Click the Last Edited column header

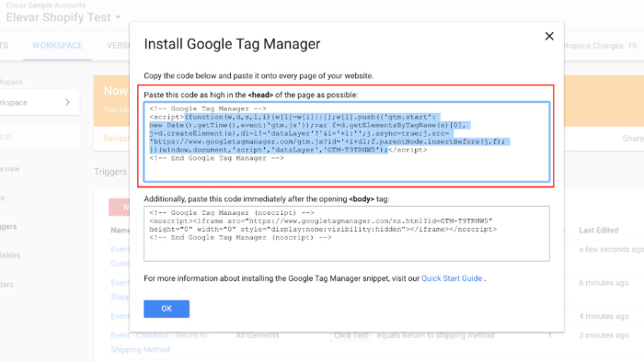[x=598, y=230]
